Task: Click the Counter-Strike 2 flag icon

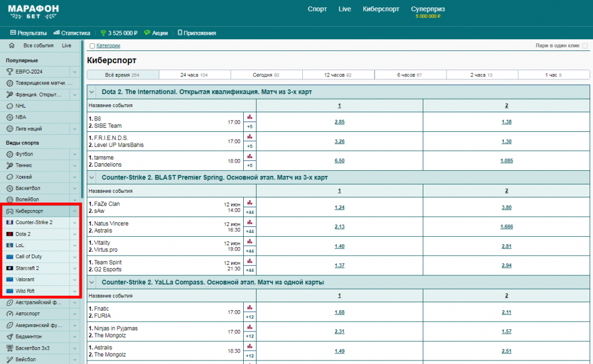Action: [10, 222]
